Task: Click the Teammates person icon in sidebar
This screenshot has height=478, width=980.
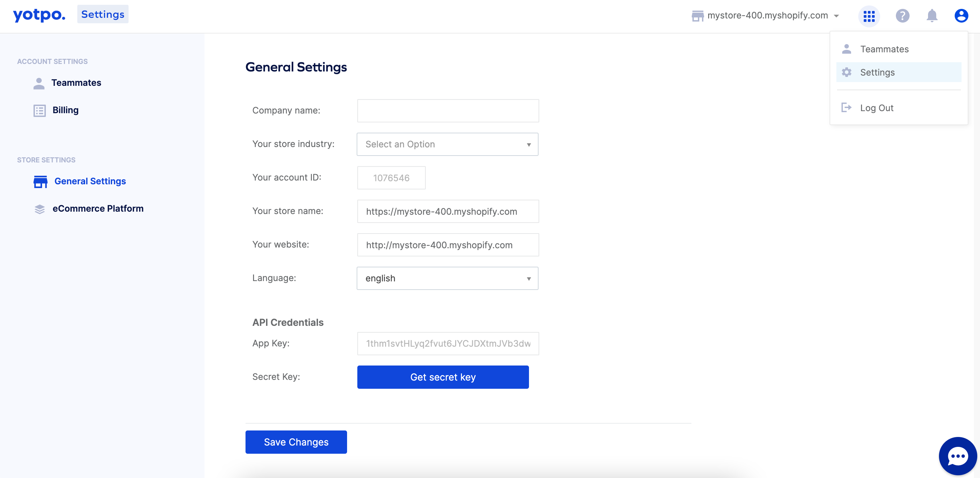Action: coord(39,83)
